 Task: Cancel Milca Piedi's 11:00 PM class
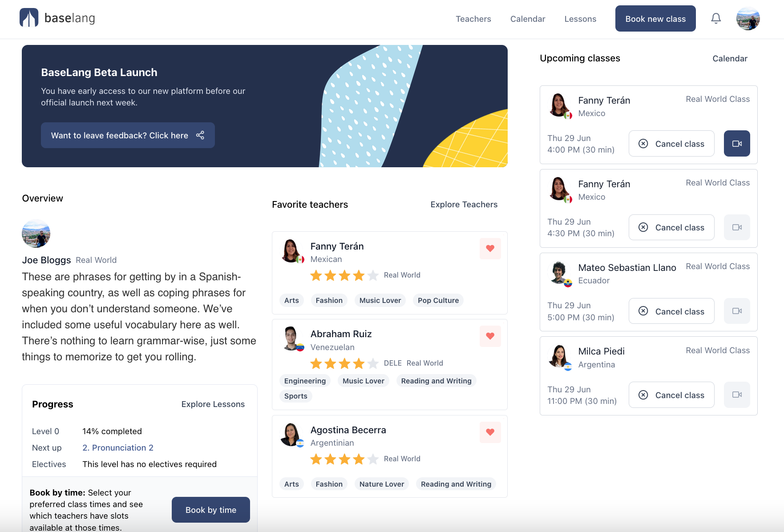pyautogui.click(x=671, y=395)
